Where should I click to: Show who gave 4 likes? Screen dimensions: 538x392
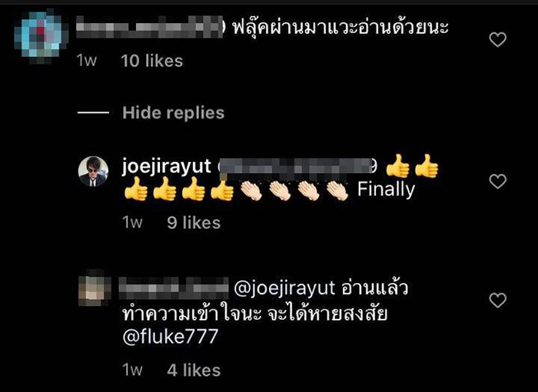[x=194, y=370]
